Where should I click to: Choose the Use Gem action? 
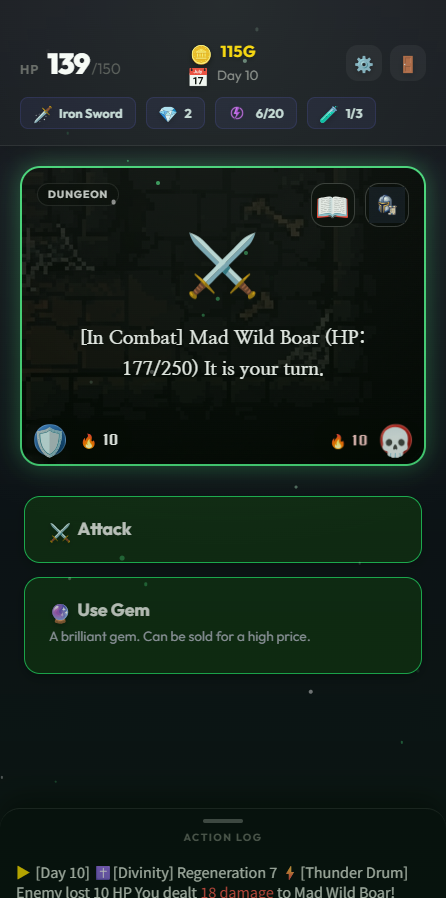click(x=223, y=625)
